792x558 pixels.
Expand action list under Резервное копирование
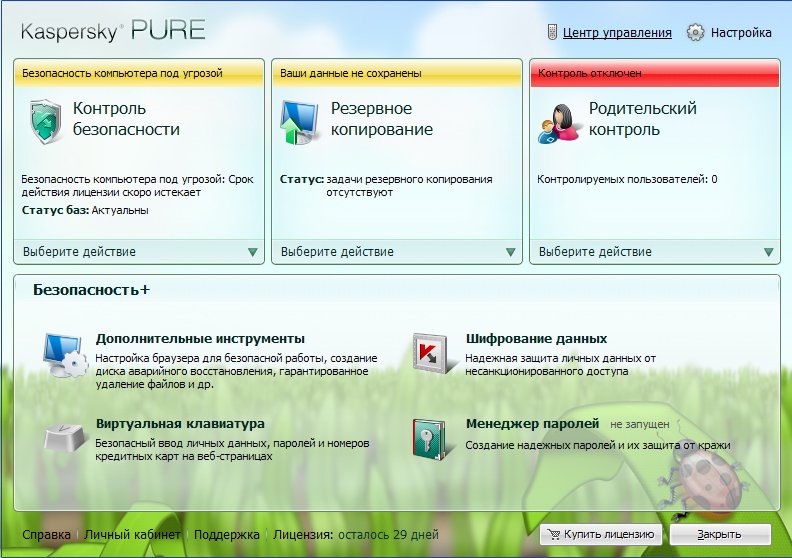[x=511, y=251]
